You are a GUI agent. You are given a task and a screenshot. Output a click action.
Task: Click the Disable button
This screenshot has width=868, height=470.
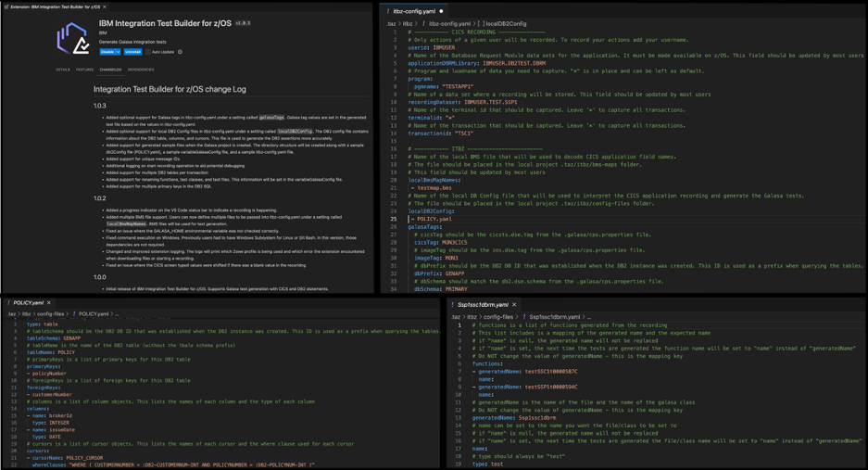(107, 52)
